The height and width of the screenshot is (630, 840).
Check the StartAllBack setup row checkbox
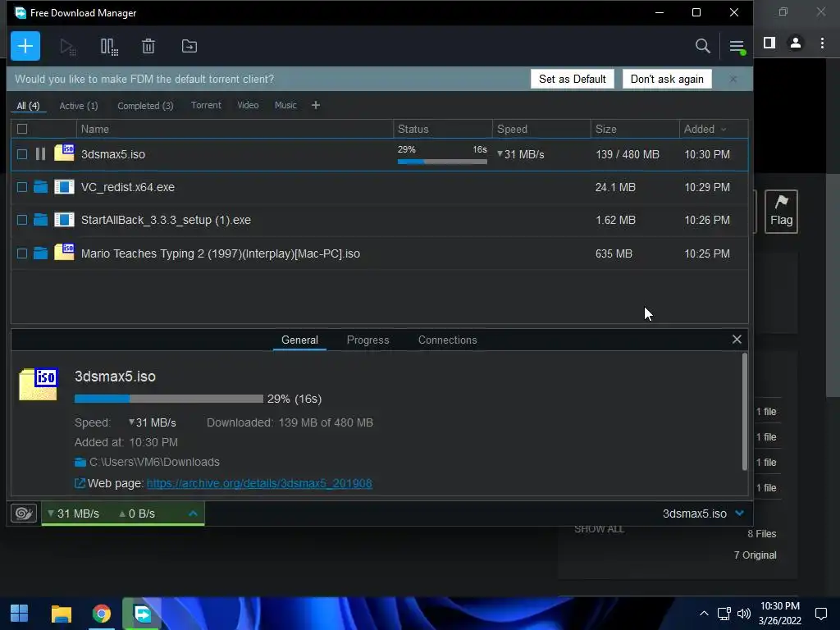click(22, 220)
